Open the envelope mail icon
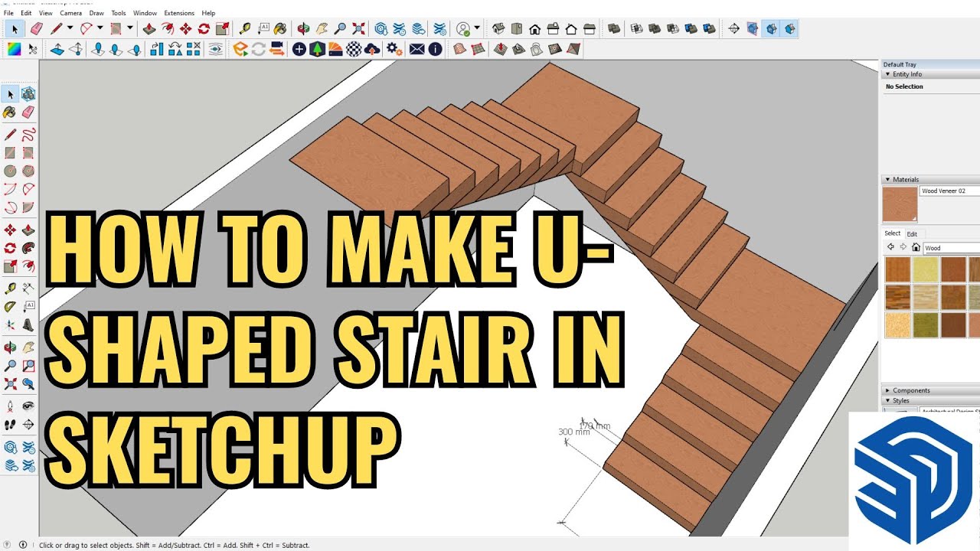 pyautogui.click(x=416, y=49)
